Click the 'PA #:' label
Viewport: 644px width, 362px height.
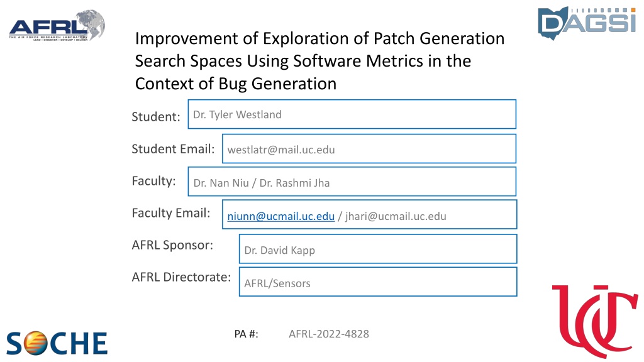coord(247,334)
